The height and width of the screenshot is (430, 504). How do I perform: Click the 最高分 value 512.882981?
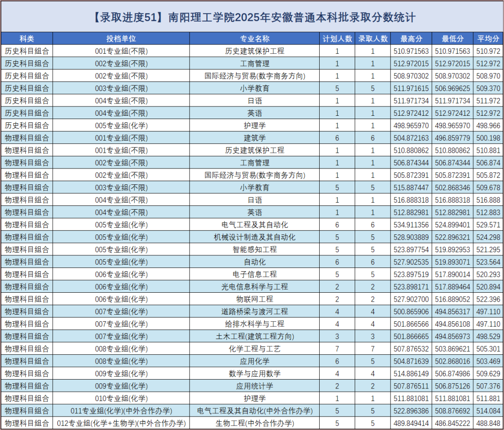[411, 212]
